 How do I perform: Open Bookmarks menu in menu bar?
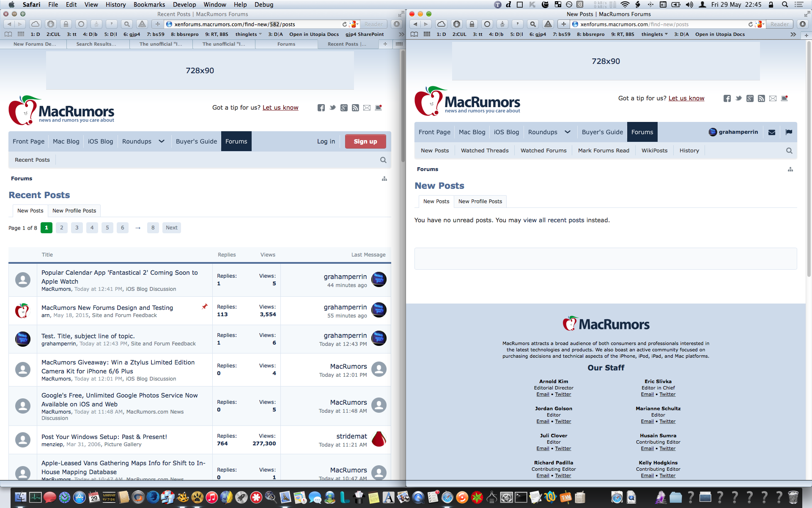click(149, 5)
